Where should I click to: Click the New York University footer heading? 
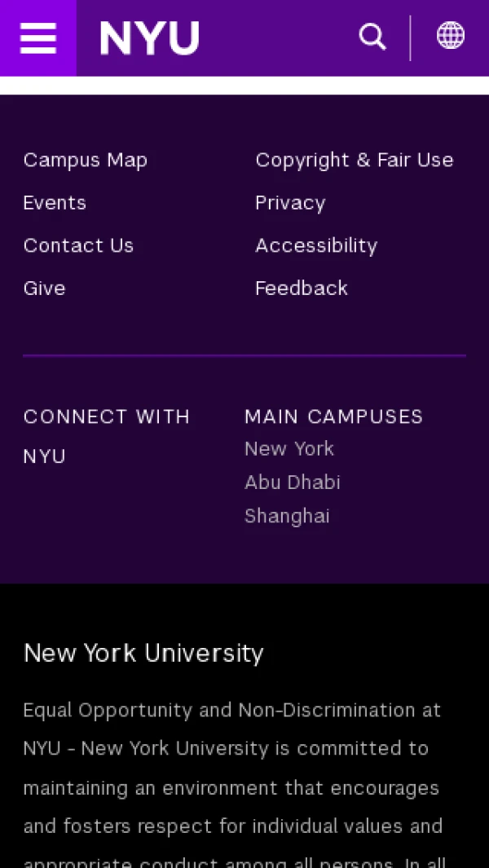143,653
